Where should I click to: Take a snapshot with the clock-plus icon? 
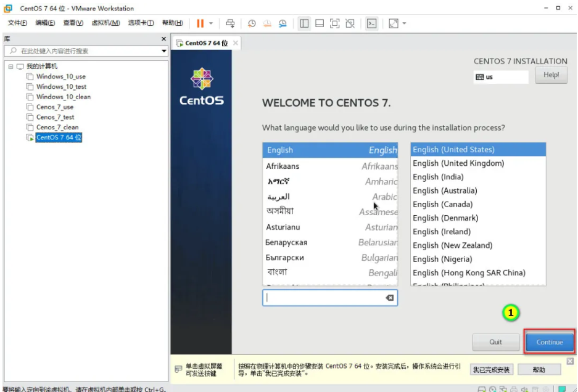pos(252,23)
